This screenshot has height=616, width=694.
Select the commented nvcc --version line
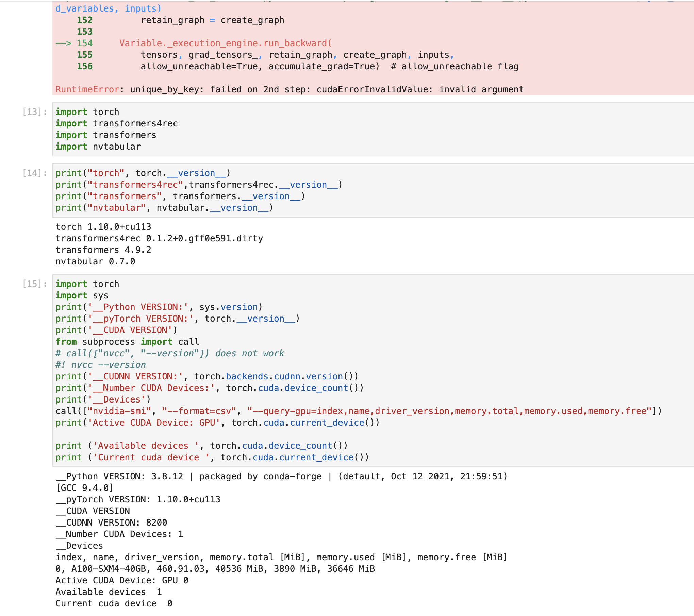[101, 364]
